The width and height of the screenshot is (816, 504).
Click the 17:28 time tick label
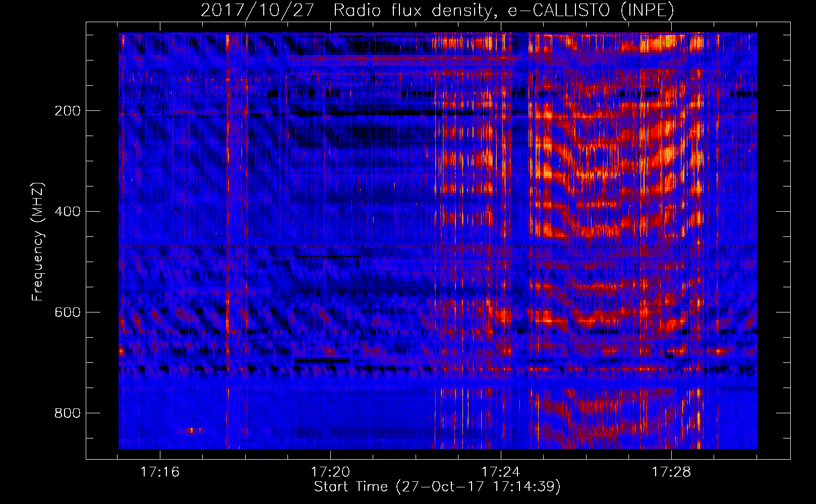[671, 472]
